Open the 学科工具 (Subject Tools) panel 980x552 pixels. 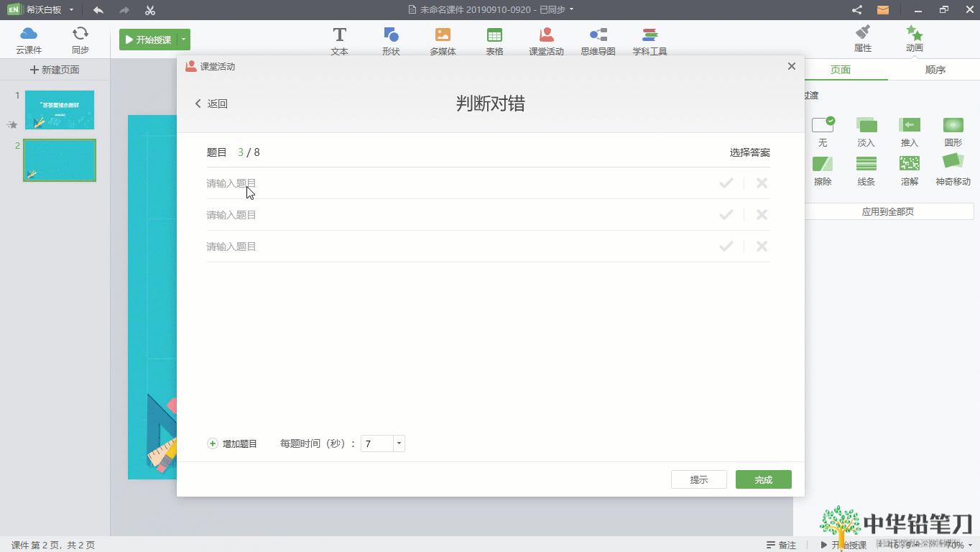(650, 40)
